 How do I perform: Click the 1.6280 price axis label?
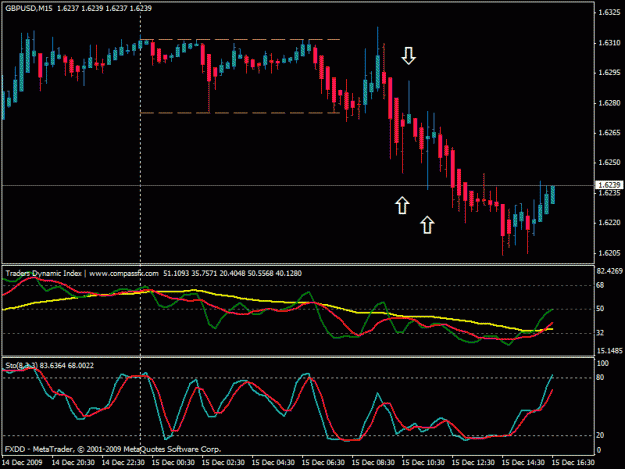coord(609,103)
